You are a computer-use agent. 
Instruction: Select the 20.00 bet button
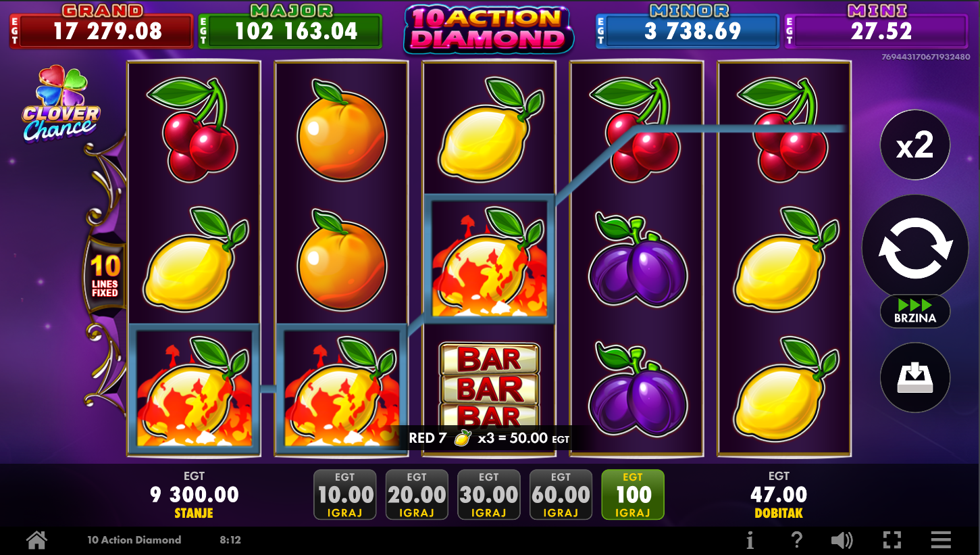(417, 495)
